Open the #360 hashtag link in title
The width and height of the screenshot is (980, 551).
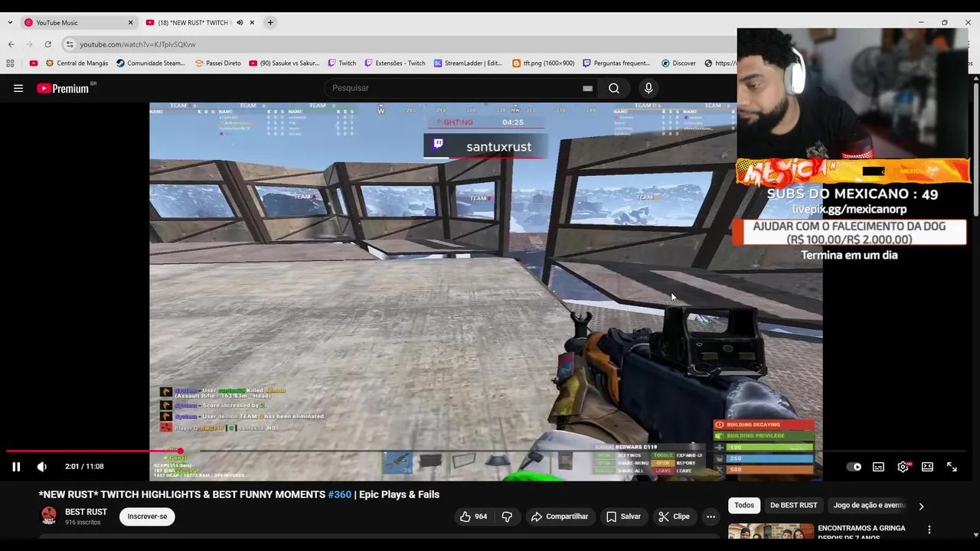[x=339, y=494]
